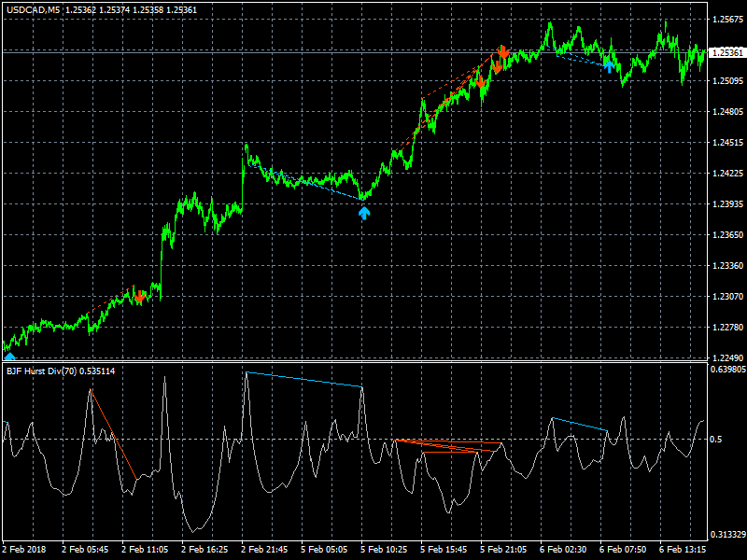Click the 0.639805 indicator scale maximum
The width and height of the screenshot is (747, 560).
[728, 370]
